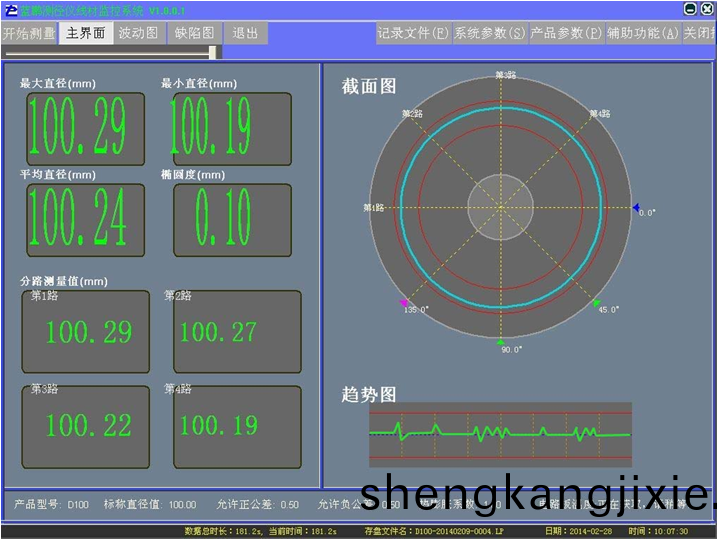The image size is (717, 539).
Task: Click the 退出 exit button
Action: pyautogui.click(x=246, y=33)
